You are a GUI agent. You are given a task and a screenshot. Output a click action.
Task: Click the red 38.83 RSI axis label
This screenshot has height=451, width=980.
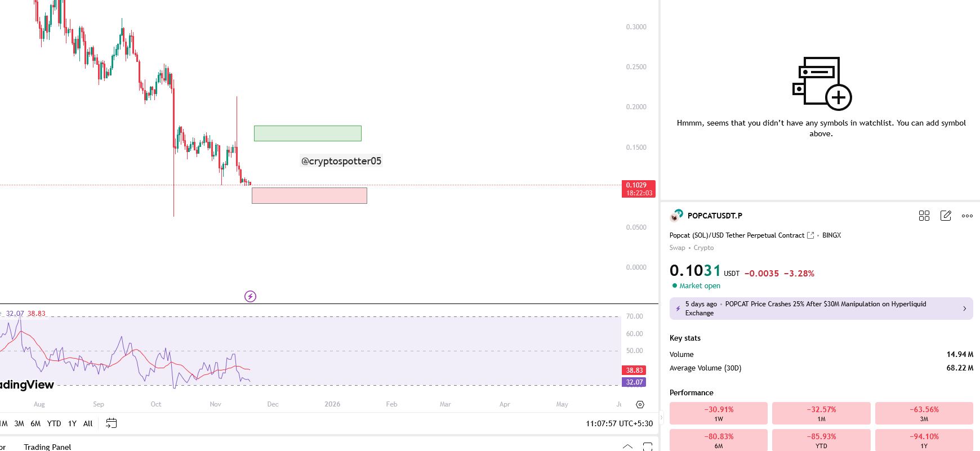point(634,370)
